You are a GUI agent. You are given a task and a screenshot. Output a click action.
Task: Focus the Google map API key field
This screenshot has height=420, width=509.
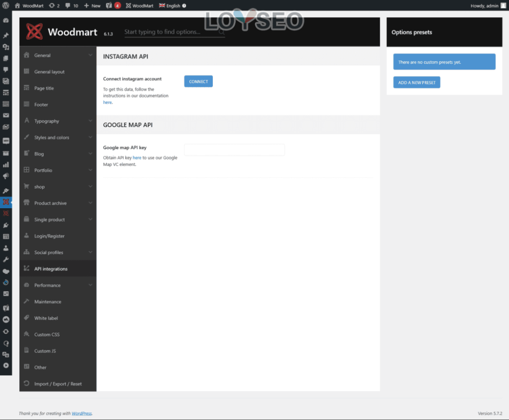234,150
